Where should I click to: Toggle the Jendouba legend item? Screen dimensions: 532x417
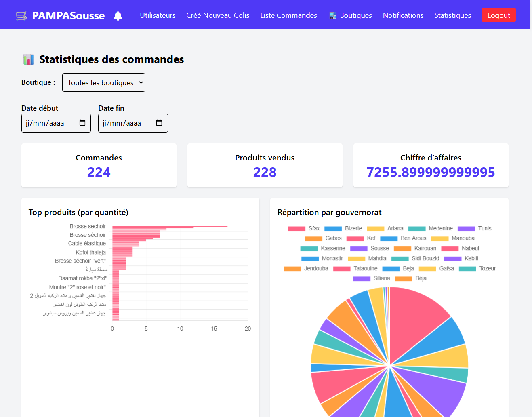click(x=306, y=269)
